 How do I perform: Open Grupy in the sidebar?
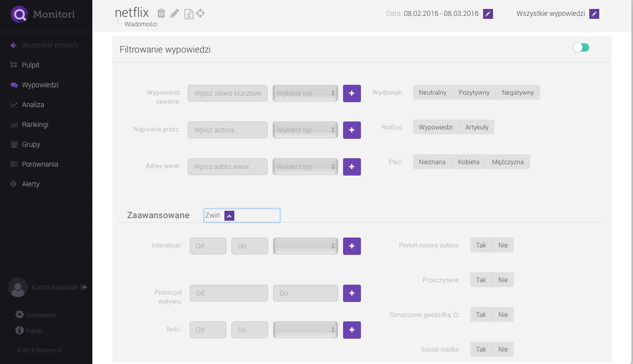25,144
